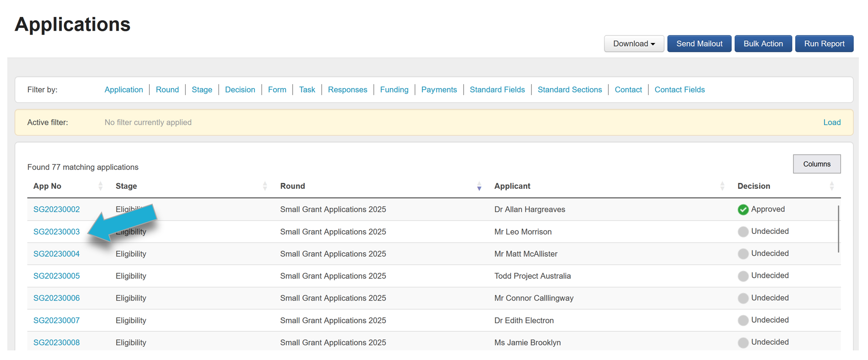Click the table's vertical scrollbar

coord(838,228)
